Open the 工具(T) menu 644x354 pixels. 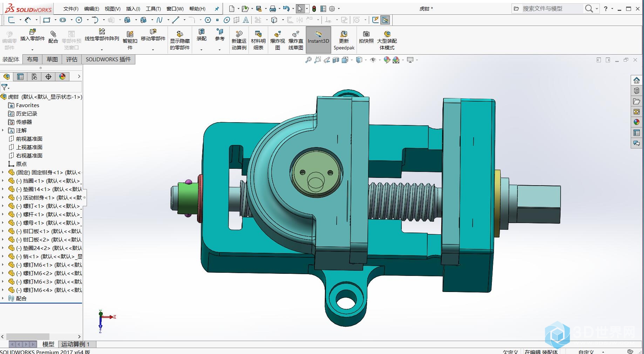pos(153,9)
